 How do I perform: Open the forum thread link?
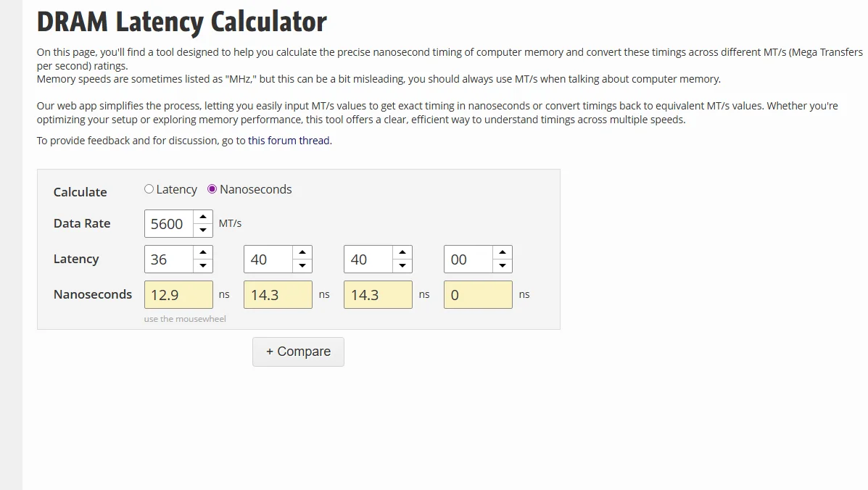pos(289,141)
